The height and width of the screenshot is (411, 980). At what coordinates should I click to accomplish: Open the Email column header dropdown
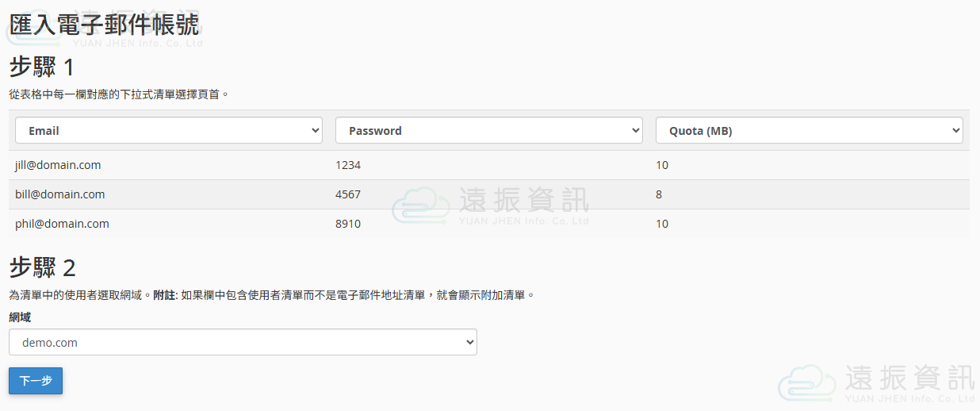pyautogui.click(x=169, y=131)
